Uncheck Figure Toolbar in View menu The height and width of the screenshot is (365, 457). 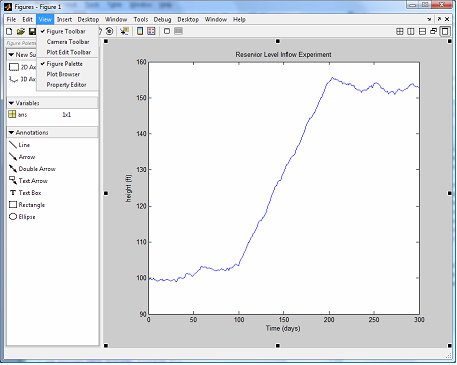[x=66, y=31]
